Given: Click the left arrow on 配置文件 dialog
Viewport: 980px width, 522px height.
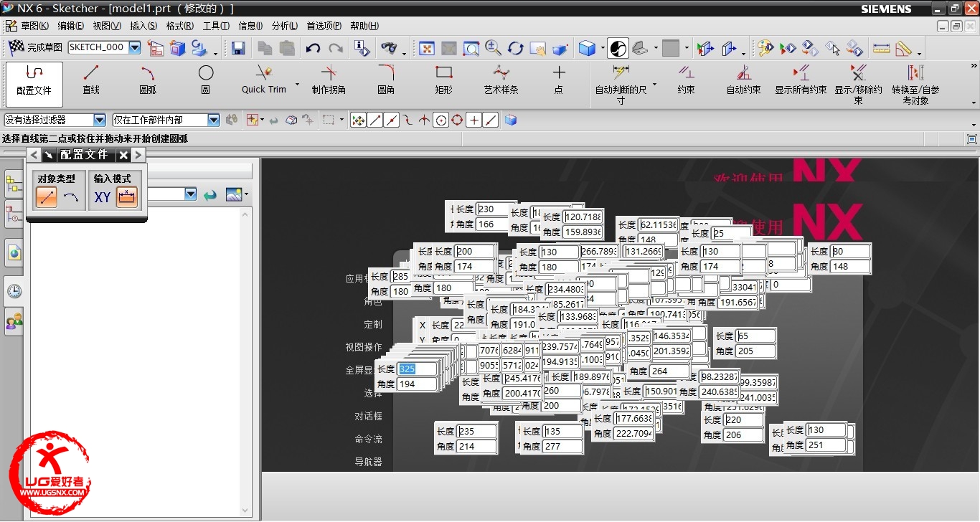Looking at the screenshot, I should click(34, 155).
